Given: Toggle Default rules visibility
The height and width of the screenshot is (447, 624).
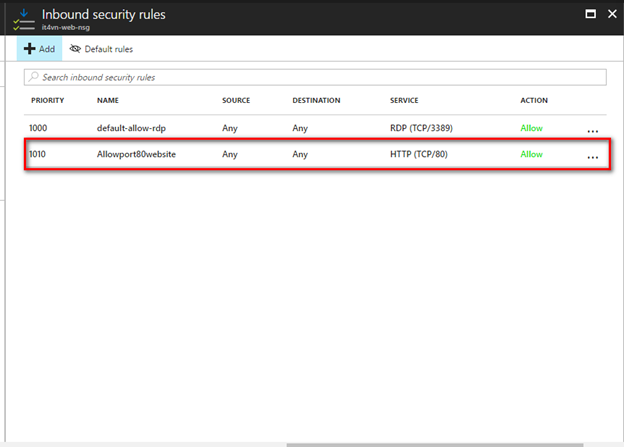Looking at the screenshot, I should click(101, 49).
